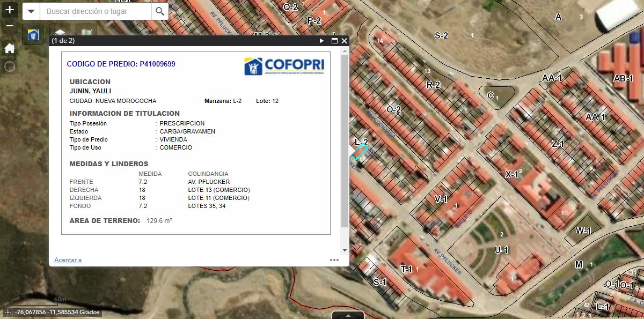Click the "Acercar a" zoom link
The width and height of the screenshot is (644, 319).
68,260
